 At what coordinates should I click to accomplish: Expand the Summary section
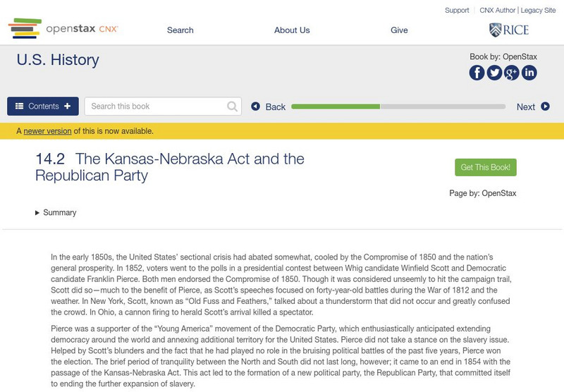(56, 212)
